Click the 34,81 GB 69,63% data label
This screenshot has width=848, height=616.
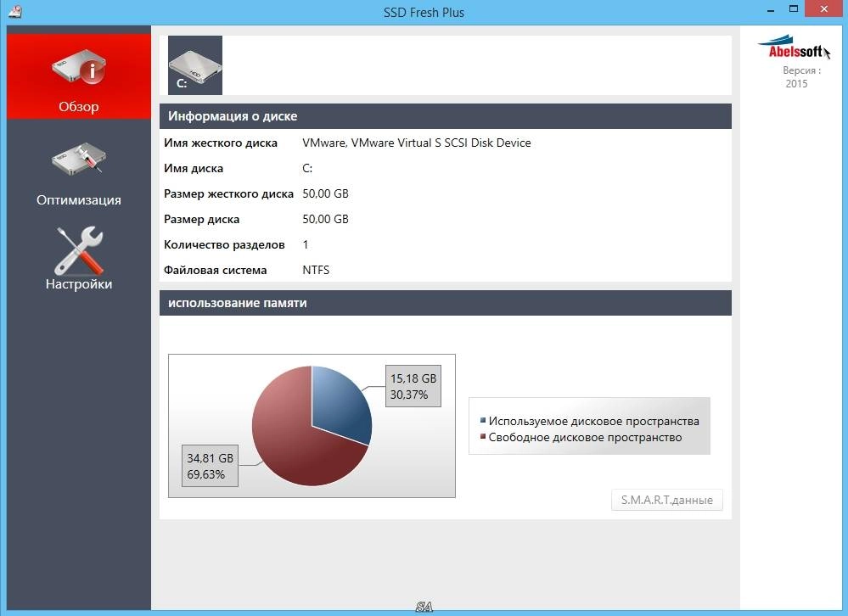[210, 466]
